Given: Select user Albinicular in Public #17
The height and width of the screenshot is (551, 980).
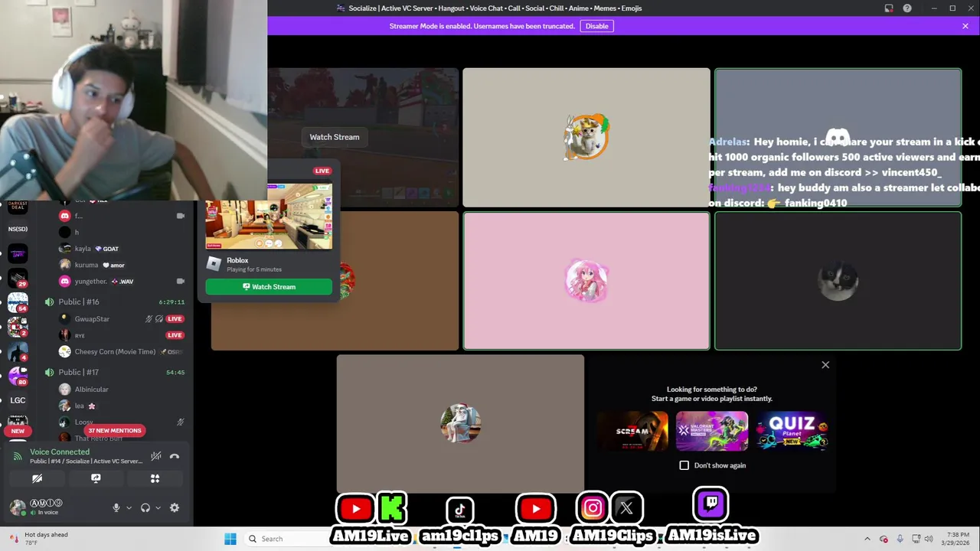Looking at the screenshot, I should [x=91, y=390].
